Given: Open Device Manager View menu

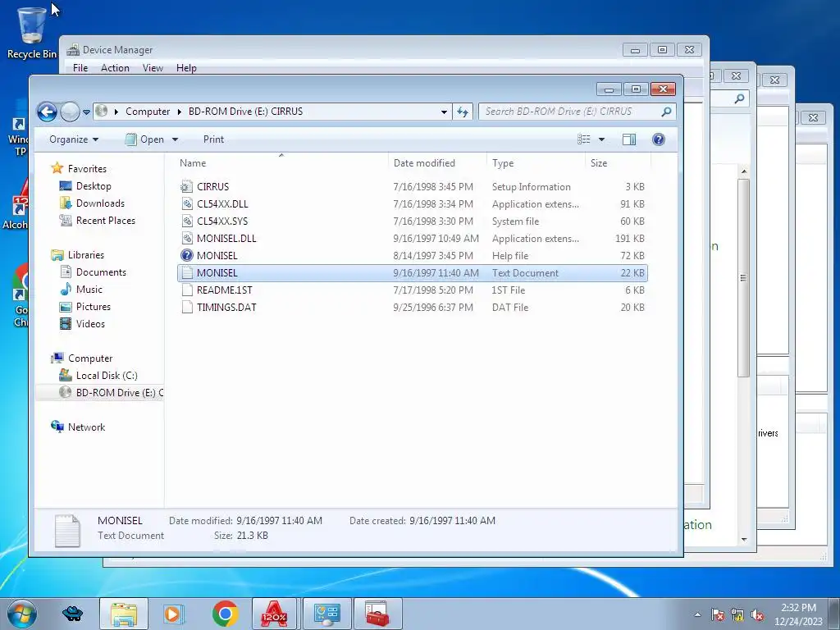Looking at the screenshot, I should [153, 68].
